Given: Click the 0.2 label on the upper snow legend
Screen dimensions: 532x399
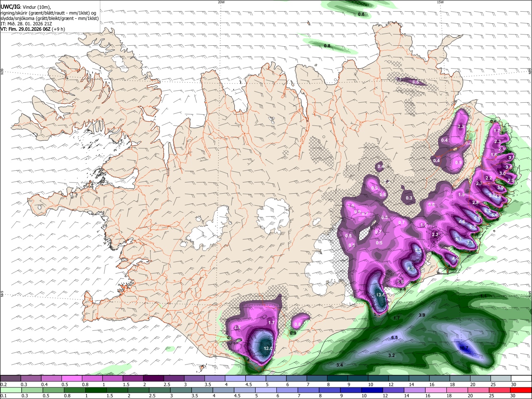Looking at the screenshot, I should 3,384.
